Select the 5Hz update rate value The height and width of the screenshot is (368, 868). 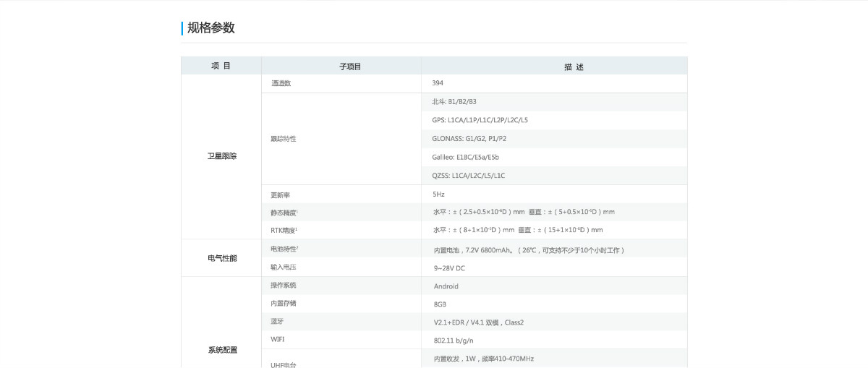point(438,194)
